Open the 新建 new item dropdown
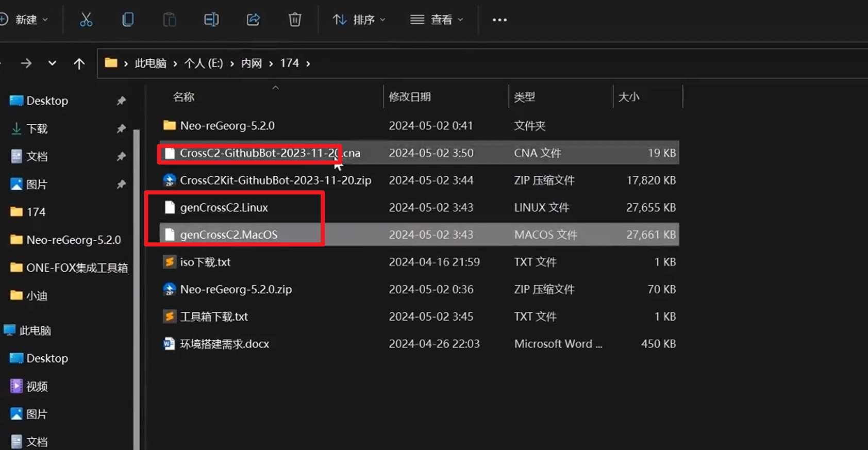The width and height of the screenshot is (868, 450). coord(24,20)
